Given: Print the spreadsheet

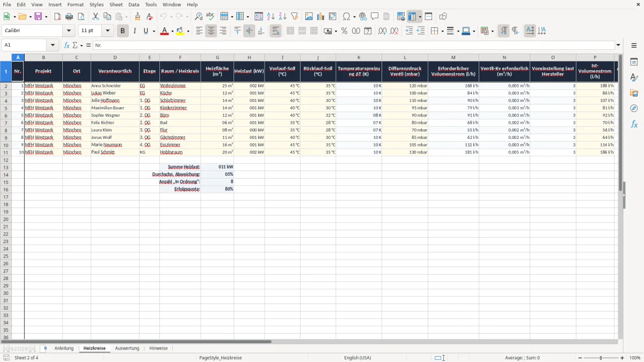Looking at the screenshot, I should (69, 17).
